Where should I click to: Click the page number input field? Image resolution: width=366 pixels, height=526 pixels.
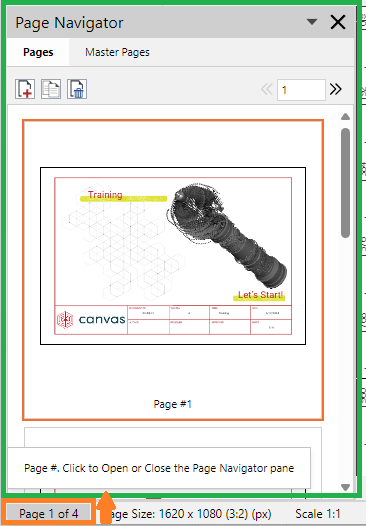tap(301, 90)
